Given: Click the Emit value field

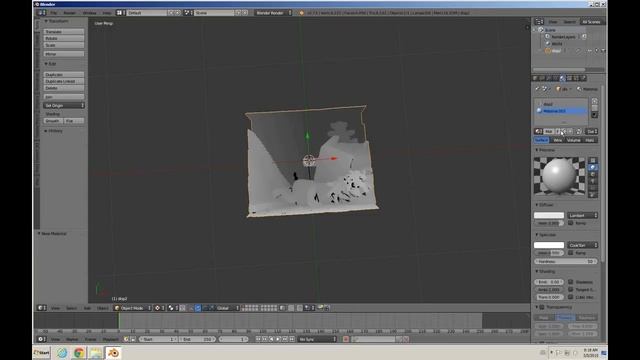Looking at the screenshot, I should coord(549,282).
